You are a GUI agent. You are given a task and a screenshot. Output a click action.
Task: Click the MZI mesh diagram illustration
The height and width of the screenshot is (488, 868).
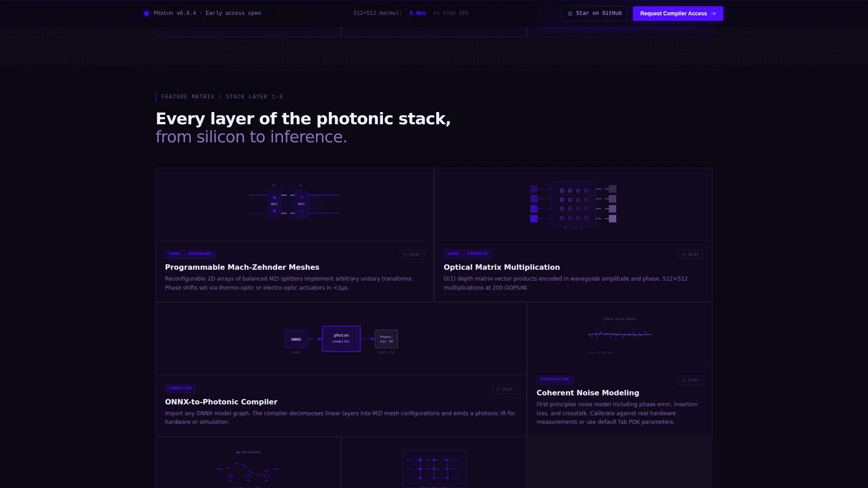tap(294, 202)
